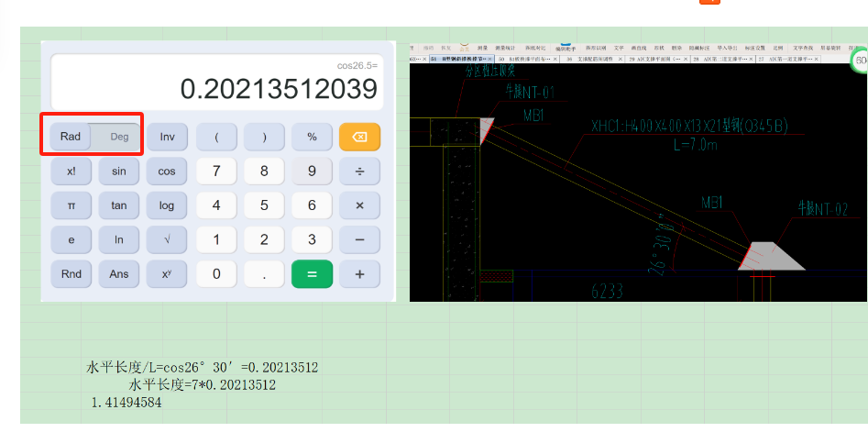868x432 pixels.
Task: Click the backspace delete key on calculator
Action: 360,137
